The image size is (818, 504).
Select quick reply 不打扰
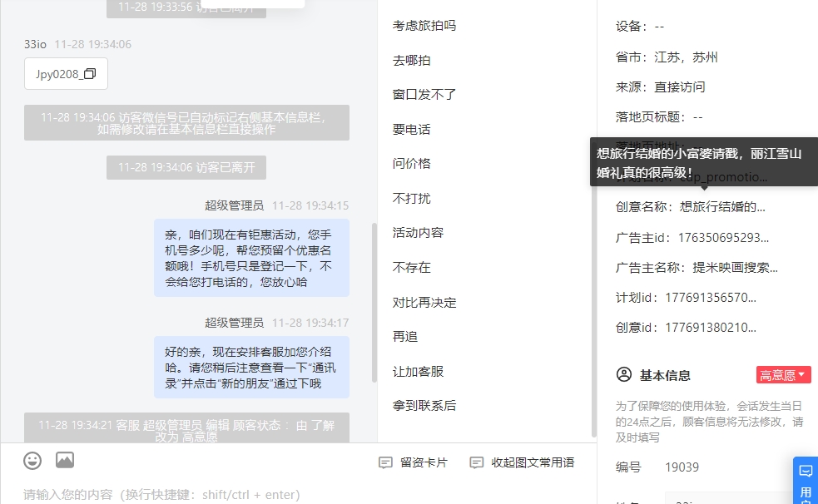click(412, 199)
